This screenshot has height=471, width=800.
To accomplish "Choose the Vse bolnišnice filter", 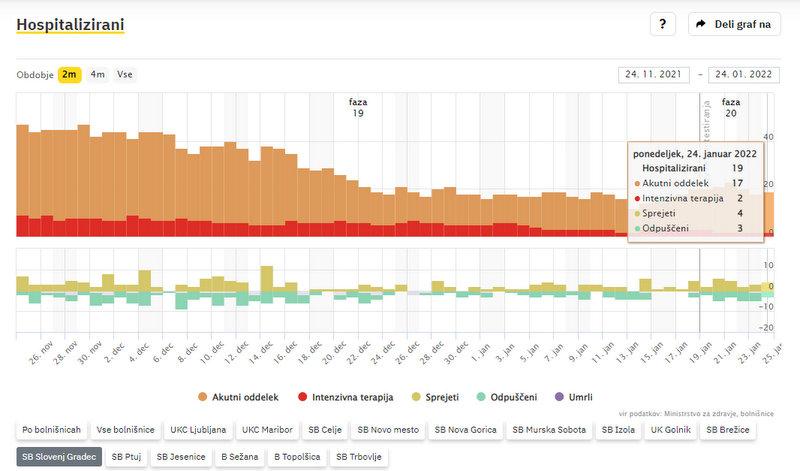I will pyautogui.click(x=125, y=430).
